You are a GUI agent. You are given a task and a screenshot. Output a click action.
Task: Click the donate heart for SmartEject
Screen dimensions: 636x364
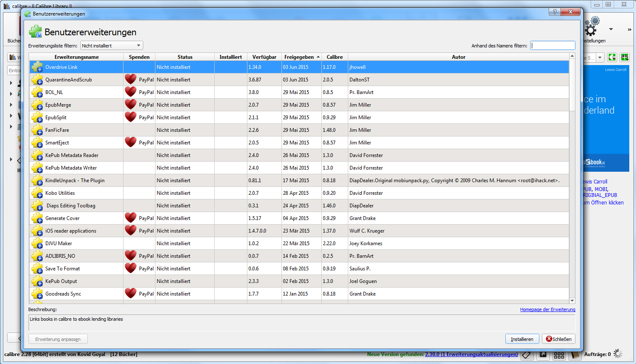point(131,142)
